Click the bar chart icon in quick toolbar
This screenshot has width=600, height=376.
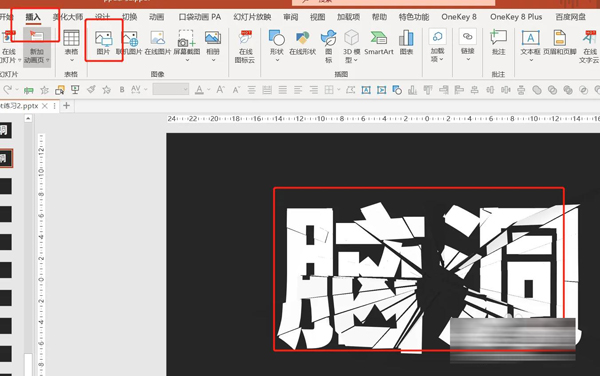[412, 90]
